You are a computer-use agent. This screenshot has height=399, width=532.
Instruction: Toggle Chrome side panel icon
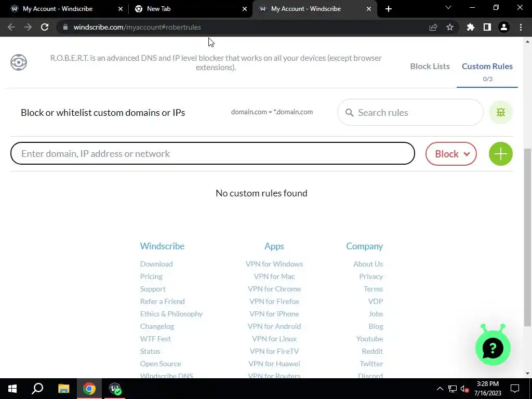pos(487,27)
